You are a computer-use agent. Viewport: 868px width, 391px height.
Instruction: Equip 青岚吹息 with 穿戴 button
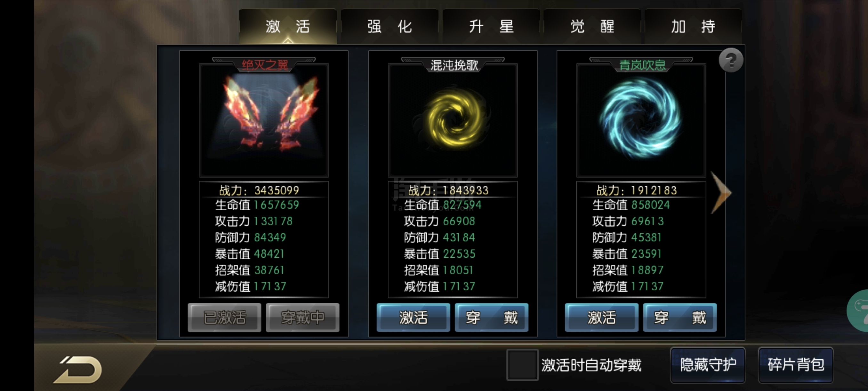click(679, 318)
